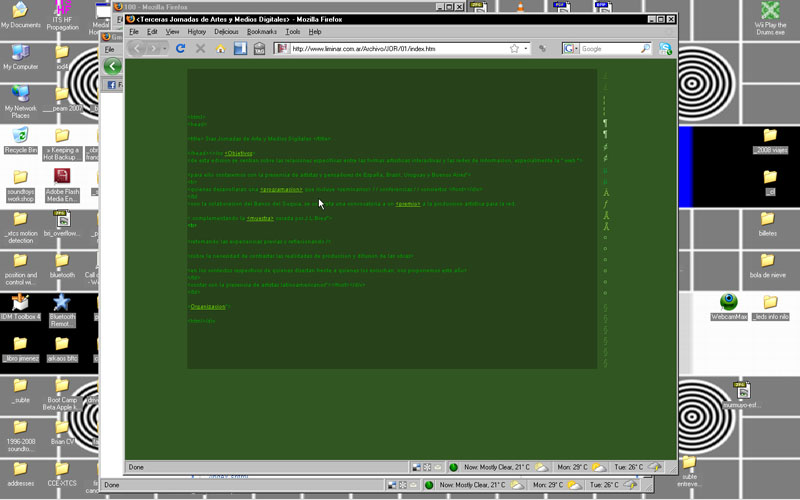Open the Bookmarks menu

(x=262, y=32)
